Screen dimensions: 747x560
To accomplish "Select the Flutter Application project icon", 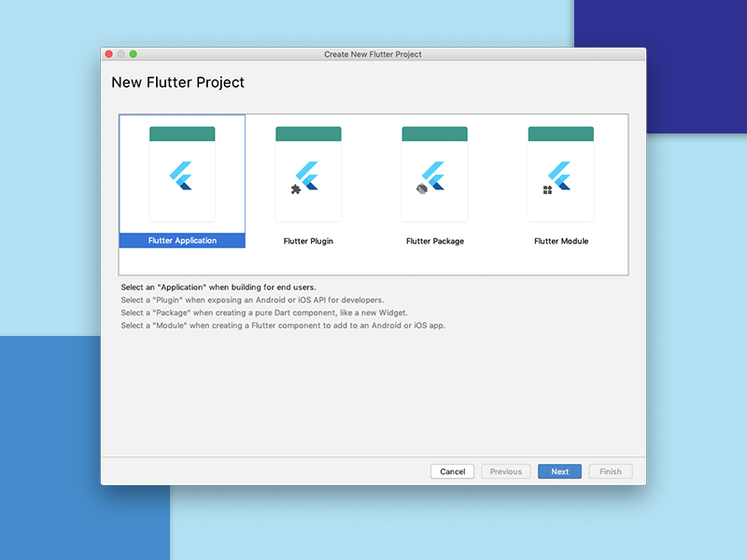I will pyautogui.click(x=182, y=174).
